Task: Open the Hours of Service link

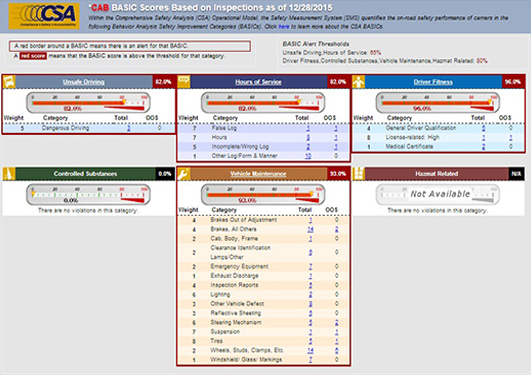Action: tap(258, 82)
